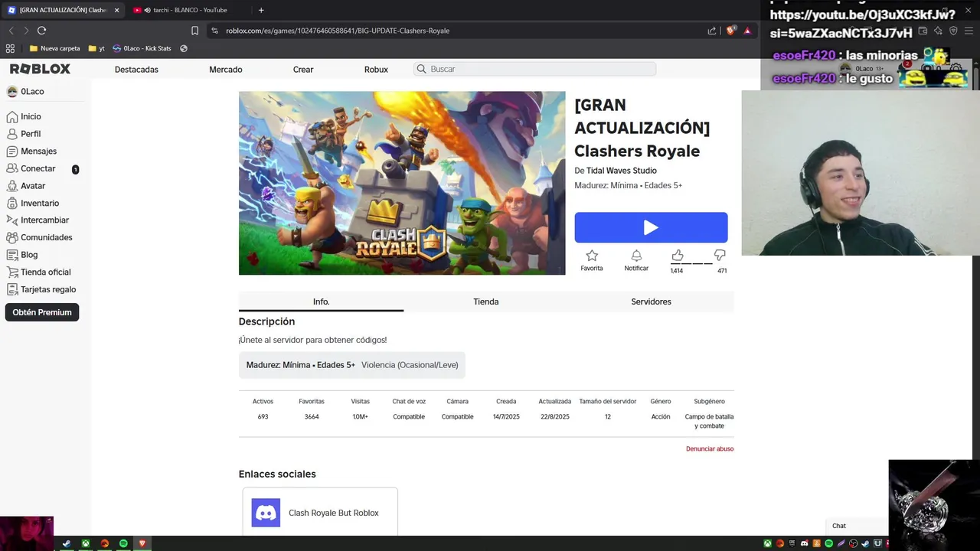This screenshot has width=980, height=551.
Task: Click the Acción genre value
Action: click(661, 417)
